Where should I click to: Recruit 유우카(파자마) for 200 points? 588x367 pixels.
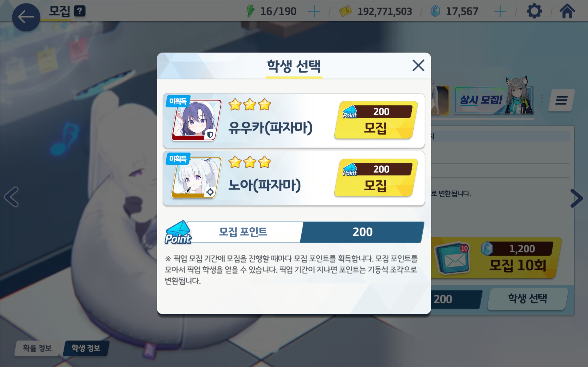click(x=376, y=120)
